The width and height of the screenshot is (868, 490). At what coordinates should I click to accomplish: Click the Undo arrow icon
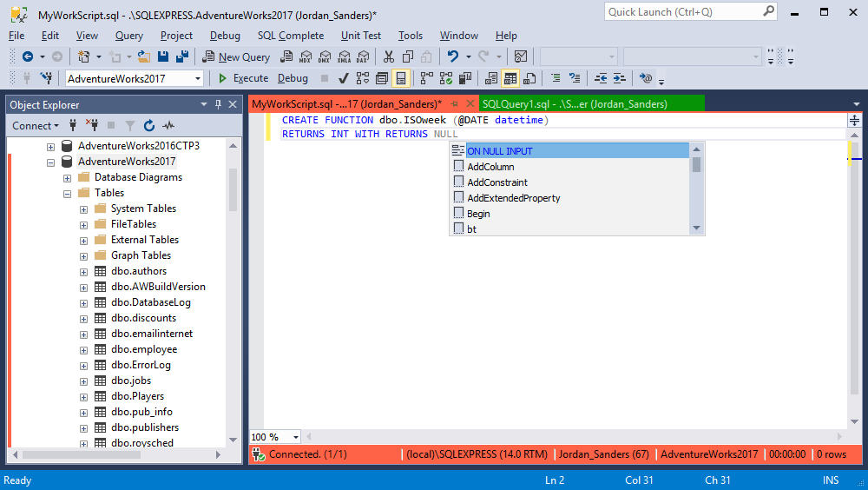tap(452, 56)
